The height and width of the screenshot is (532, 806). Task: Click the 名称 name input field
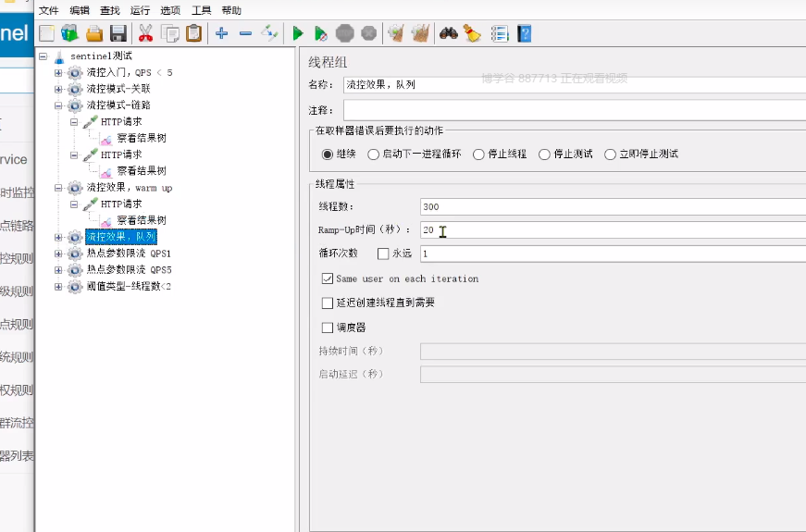[x=574, y=85]
